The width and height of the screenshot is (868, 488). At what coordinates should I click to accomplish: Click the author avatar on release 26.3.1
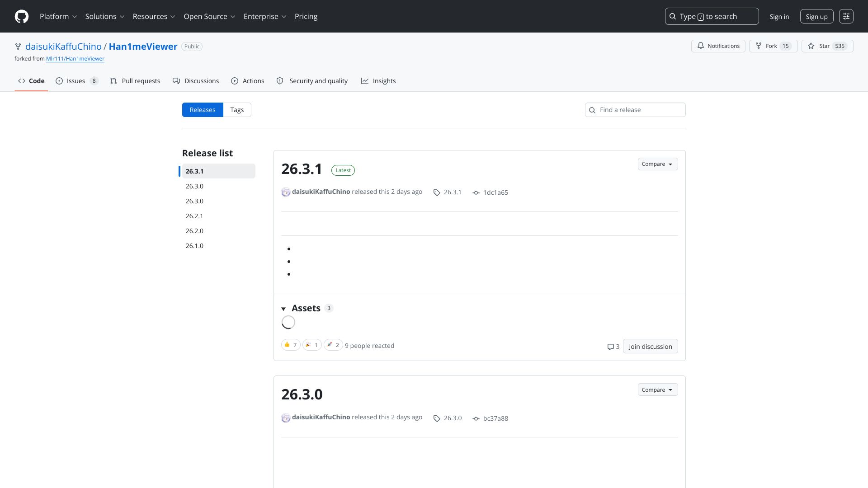(x=286, y=192)
